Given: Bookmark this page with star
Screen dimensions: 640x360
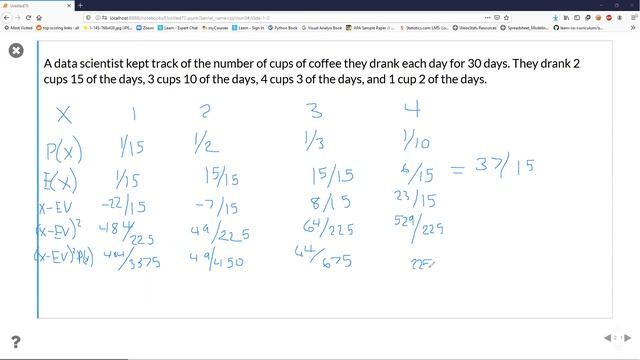Looking at the screenshot, I should (507, 18).
